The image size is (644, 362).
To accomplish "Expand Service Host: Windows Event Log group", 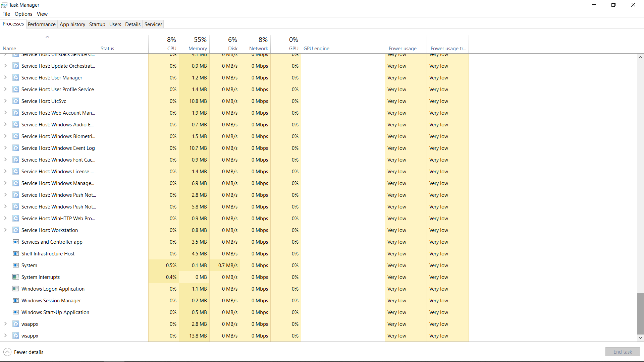I will click(x=5, y=148).
